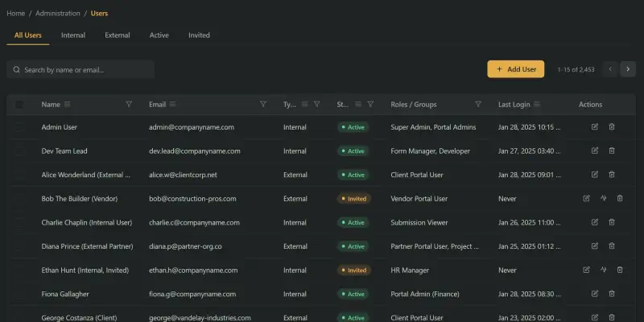The width and height of the screenshot is (644, 322).
Task: Delete the Dev Team Lead user
Action: [x=612, y=151]
